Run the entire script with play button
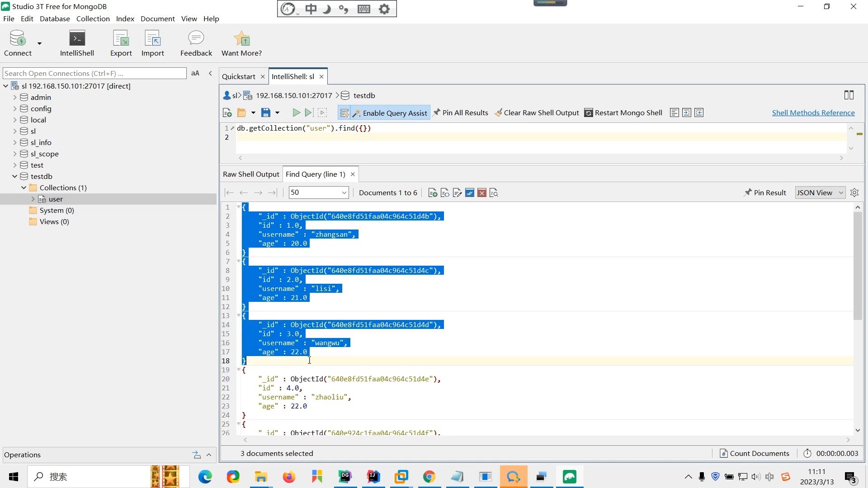Screen dimensions: 868x488 click(296, 113)
